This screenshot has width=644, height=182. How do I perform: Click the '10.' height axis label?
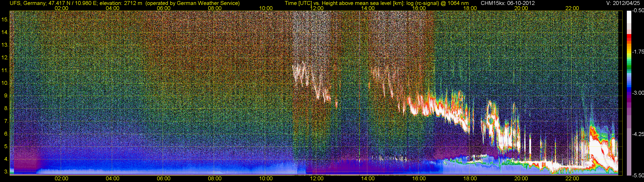click(5, 83)
